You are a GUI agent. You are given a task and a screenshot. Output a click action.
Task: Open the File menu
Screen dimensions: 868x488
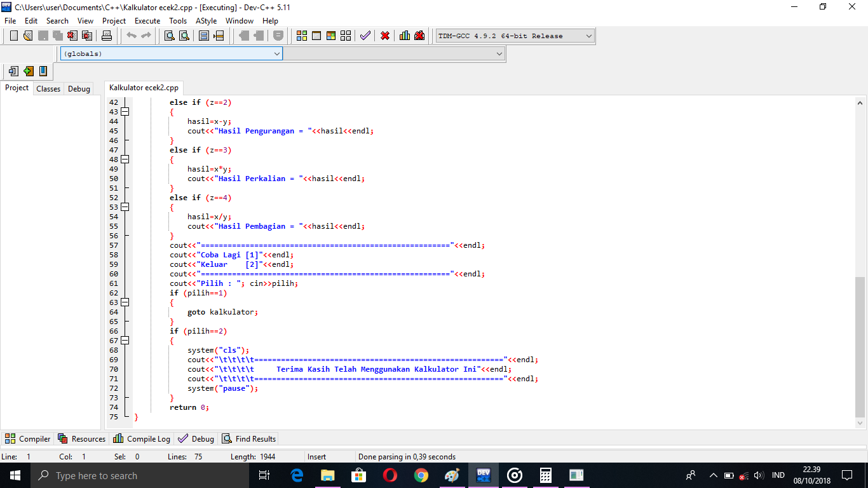pyautogui.click(x=10, y=21)
